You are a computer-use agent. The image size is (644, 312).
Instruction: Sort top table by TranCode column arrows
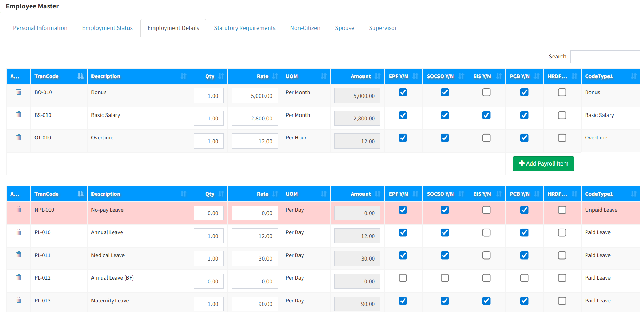(x=81, y=76)
